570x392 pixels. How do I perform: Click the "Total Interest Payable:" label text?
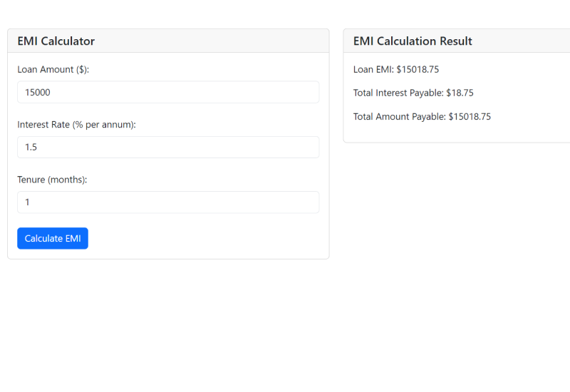(398, 93)
